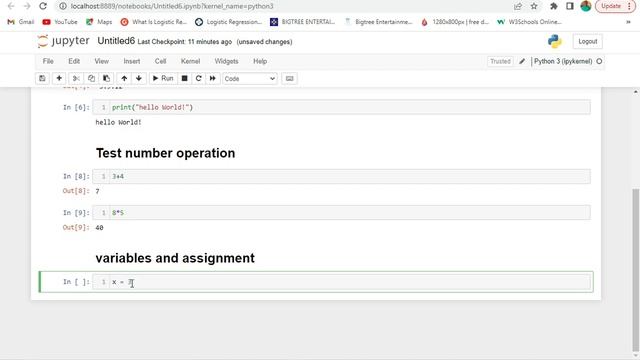Click the print hello World code cell

(x=341, y=107)
